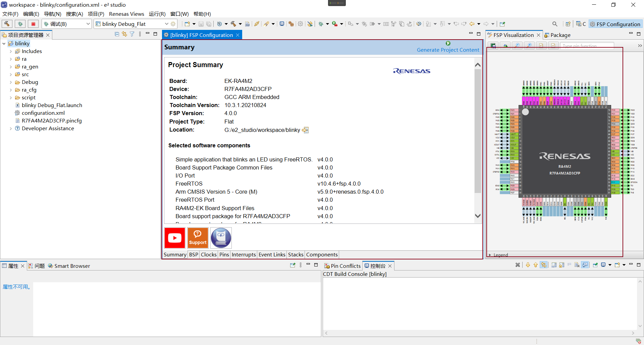Click the console scroll down arrow icon
Image resolution: width=644 pixels, height=345 pixels.
[x=528, y=265]
